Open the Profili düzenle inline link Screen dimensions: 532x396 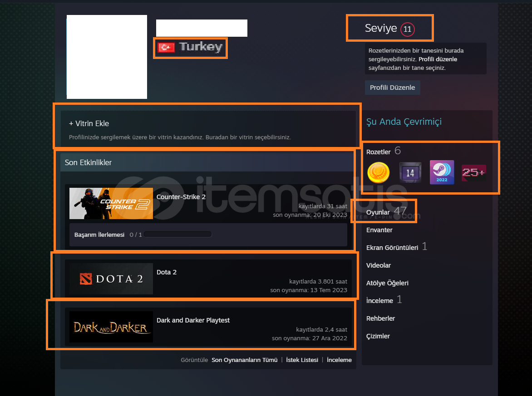(438, 59)
